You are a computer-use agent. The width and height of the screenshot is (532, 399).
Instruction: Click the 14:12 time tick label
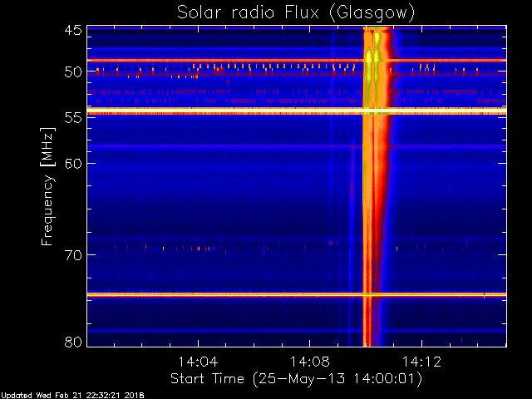click(421, 362)
